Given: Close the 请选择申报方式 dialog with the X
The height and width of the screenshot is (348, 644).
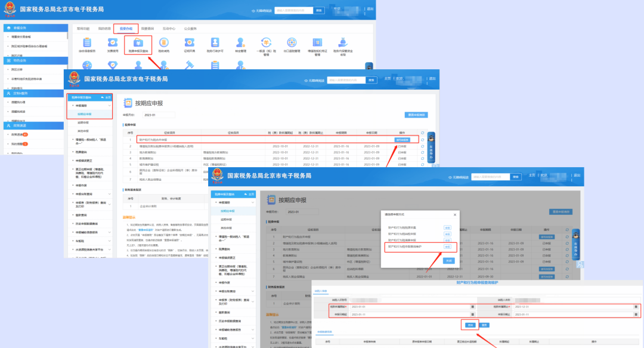Looking at the screenshot, I should click(x=454, y=215).
